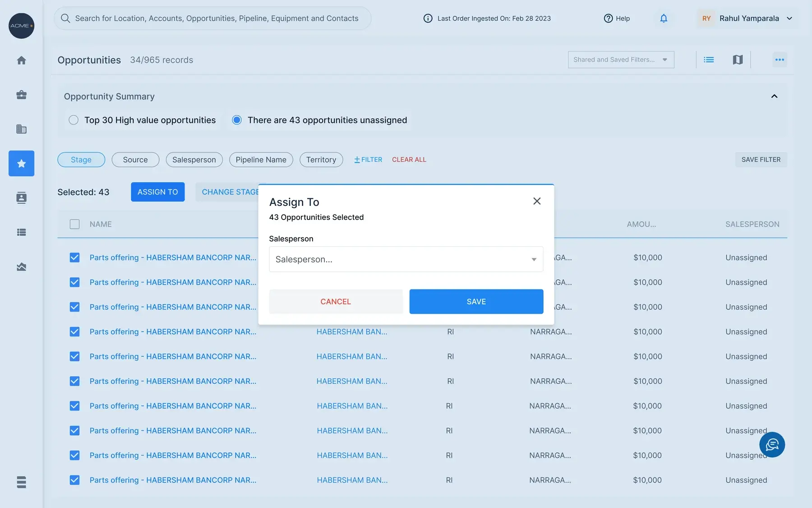Click the 34/965 records count text
Viewport: 812px width, 508px height.
161,60
